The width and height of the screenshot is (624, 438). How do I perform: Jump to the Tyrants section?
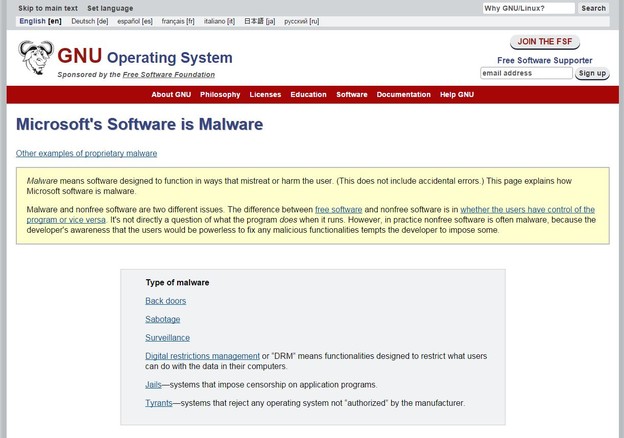coord(159,403)
